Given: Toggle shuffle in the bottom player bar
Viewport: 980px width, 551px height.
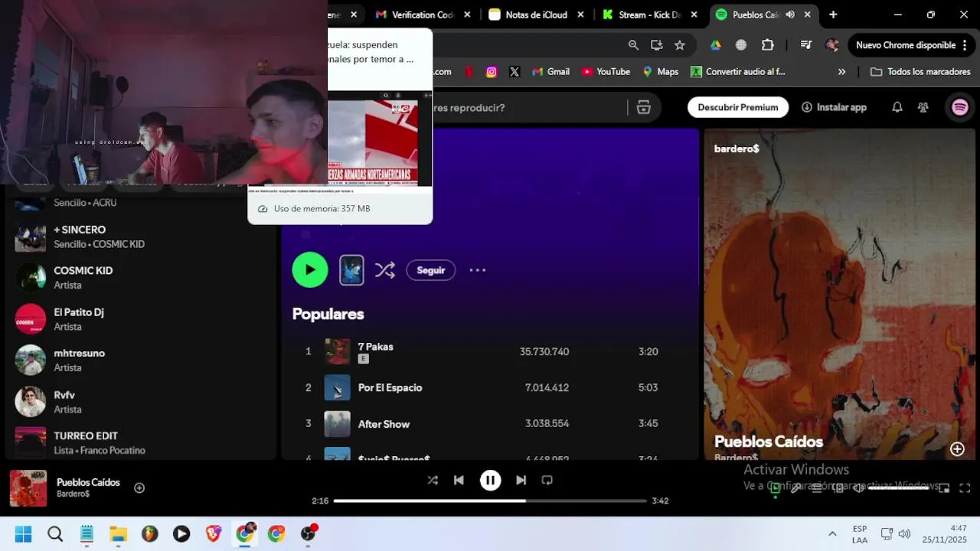Looking at the screenshot, I should point(433,480).
